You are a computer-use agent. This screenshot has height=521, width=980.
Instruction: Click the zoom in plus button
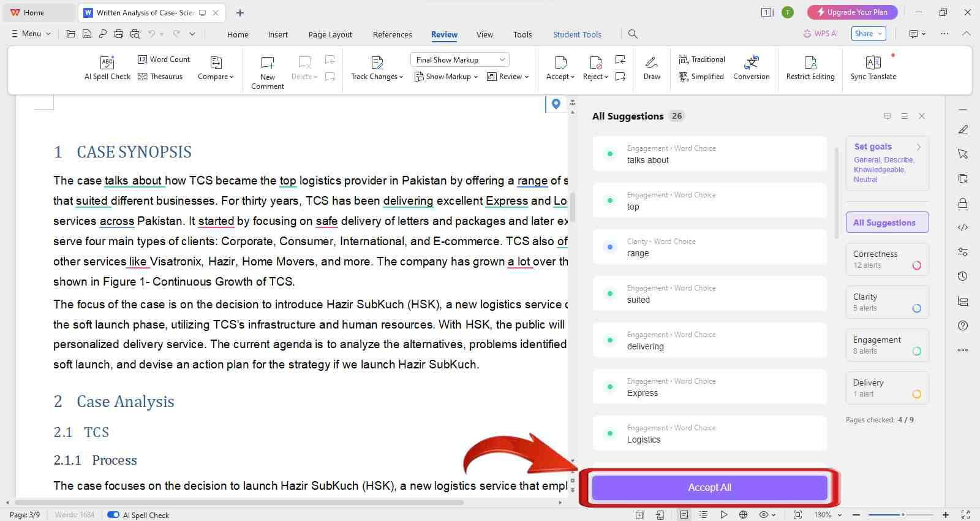pos(946,515)
